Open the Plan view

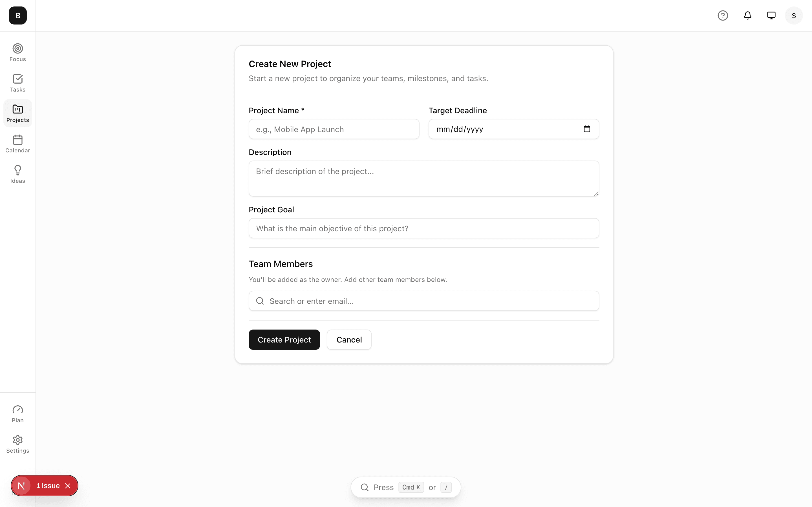(17, 413)
